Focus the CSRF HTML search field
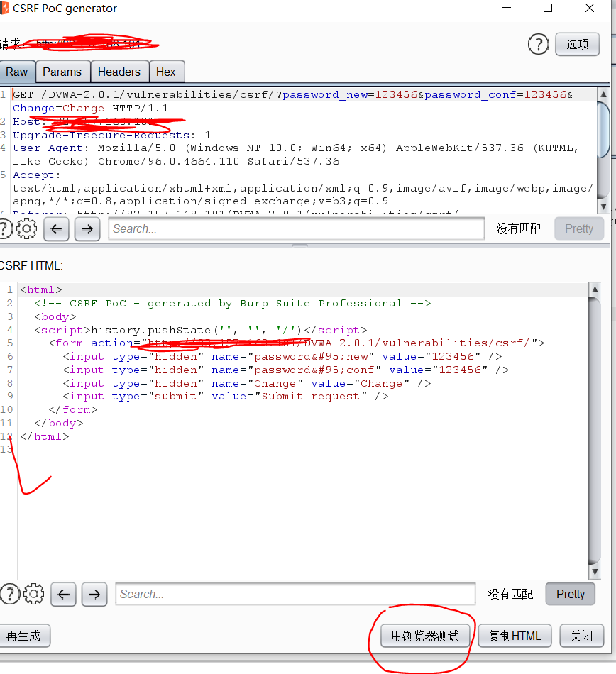Viewport: 616px width, 674px height. [x=295, y=594]
